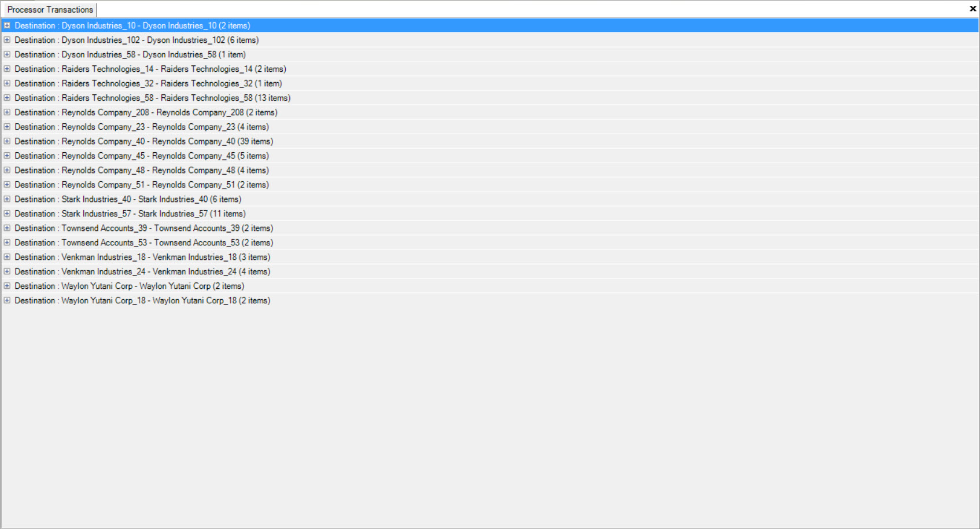
Task: Expand the Waylon Yutani Corp group
Action: [7, 286]
